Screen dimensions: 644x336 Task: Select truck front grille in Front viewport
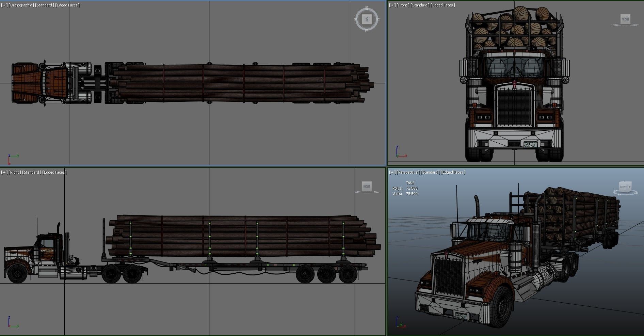click(x=514, y=106)
